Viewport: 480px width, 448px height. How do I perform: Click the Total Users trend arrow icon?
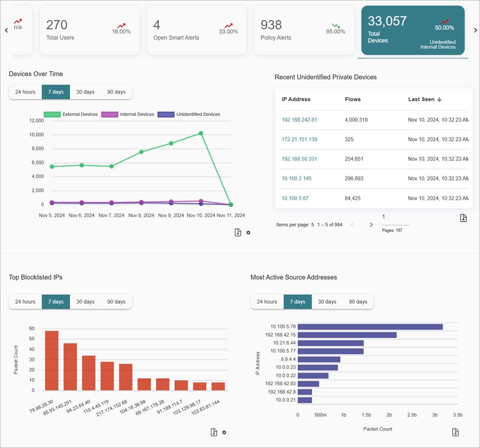[x=122, y=25]
